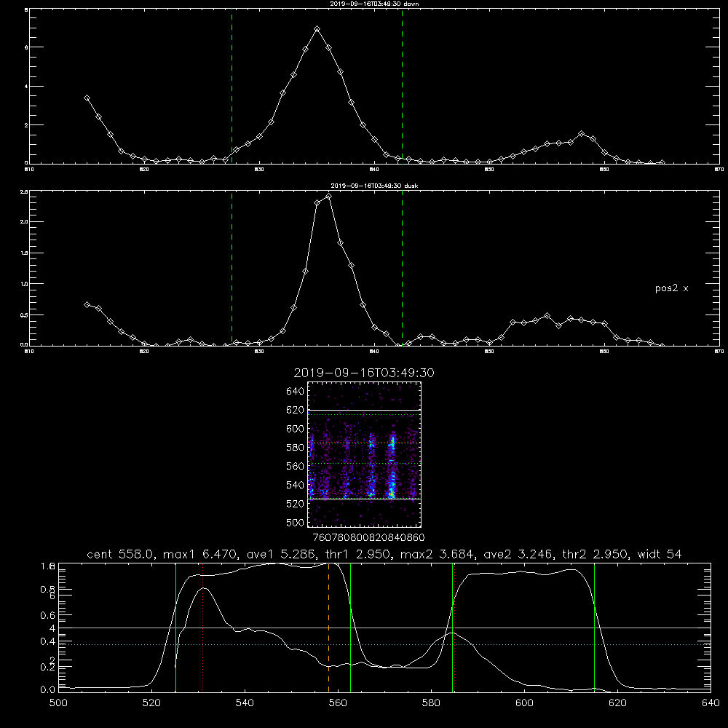Click the '1.5' y-axis label of the dusk plot
728x728 pixels.
pyautogui.click(x=24, y=253)
